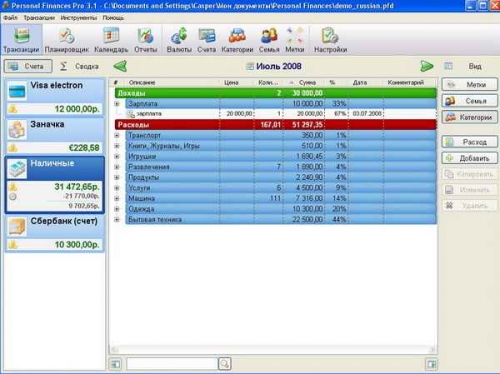
Task: Open the Метки tags toolbar icon
Action: [295, 40]
